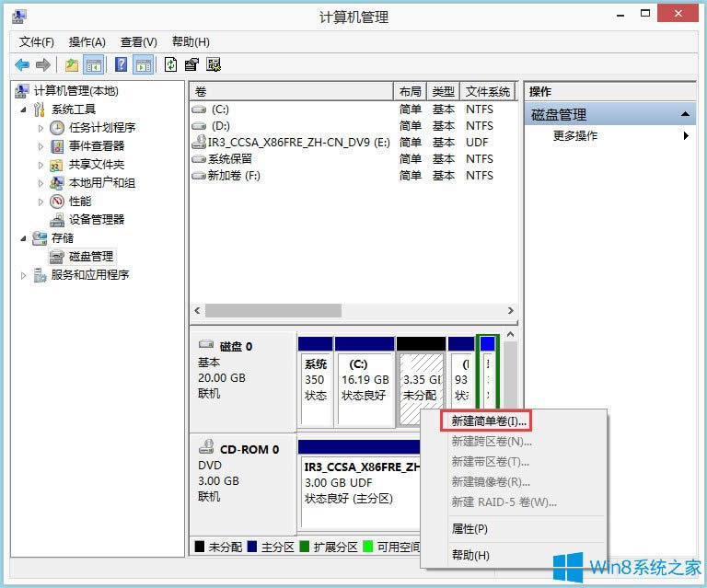Collapse the 系统工具 tree node
The width and height of the screenshot is (707, 588).
(23, 110)
